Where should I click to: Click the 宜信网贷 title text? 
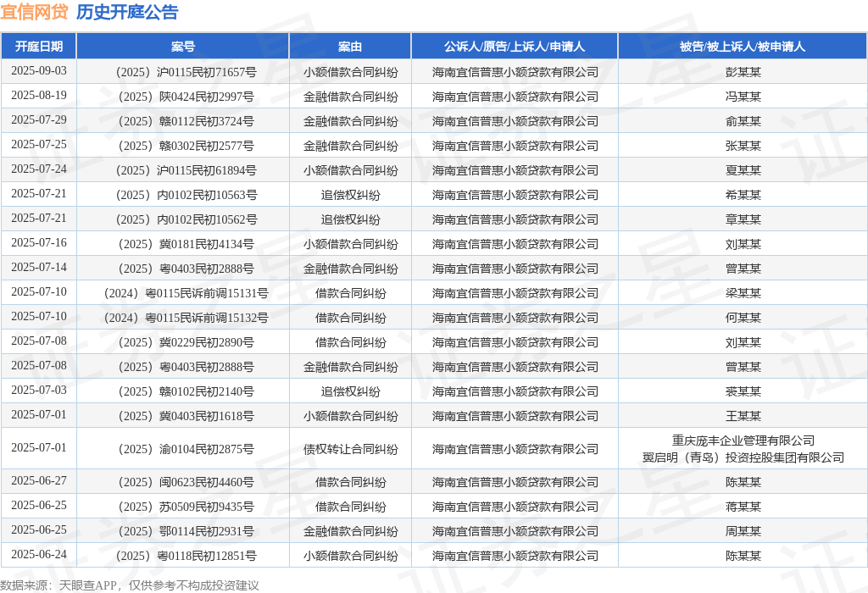pos(34,12)
